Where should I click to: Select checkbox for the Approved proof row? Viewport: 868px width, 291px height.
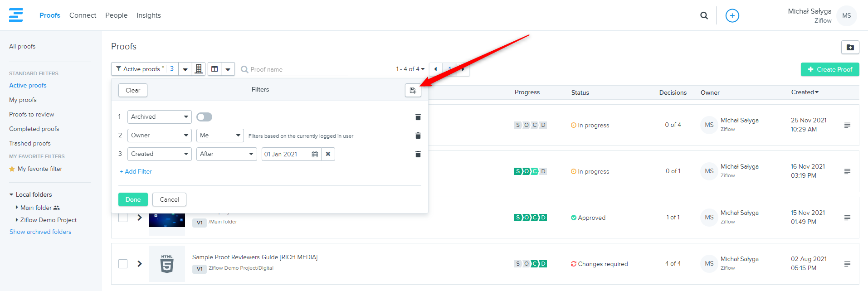[123, 218]
